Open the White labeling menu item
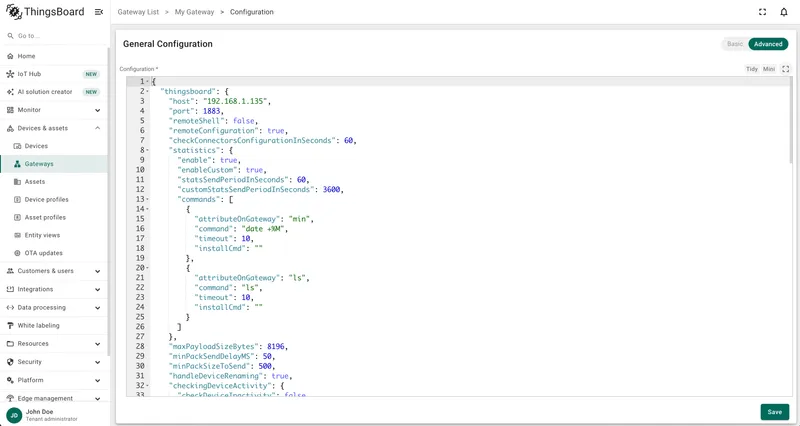 pyautogui.click(x=54, y=325)
